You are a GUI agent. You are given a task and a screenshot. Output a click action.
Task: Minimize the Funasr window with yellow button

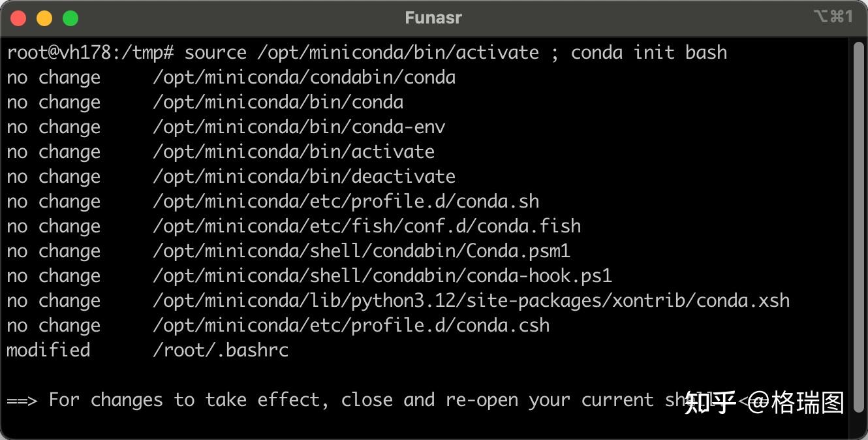coord(44,18)
